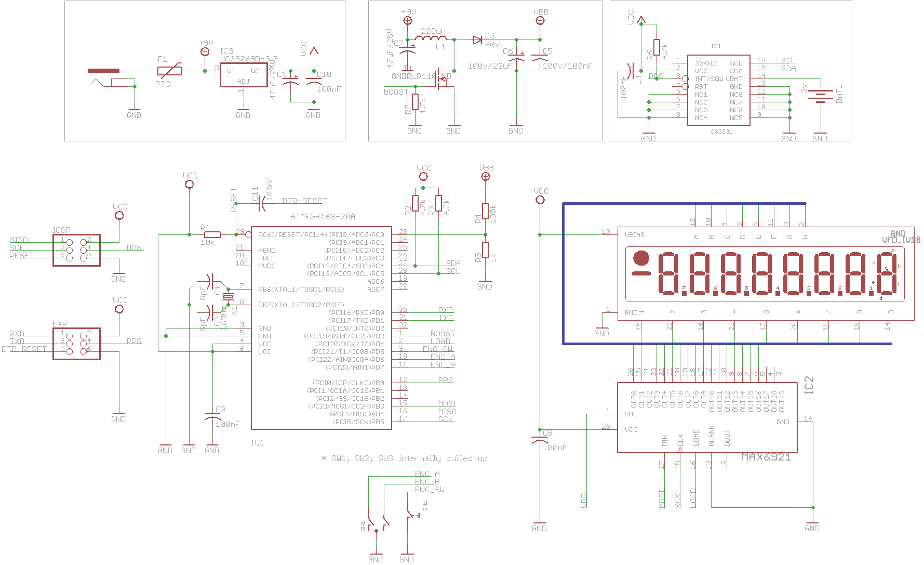
Task: Click the round dot segment of VFD display
Action: tap(641, 258)
